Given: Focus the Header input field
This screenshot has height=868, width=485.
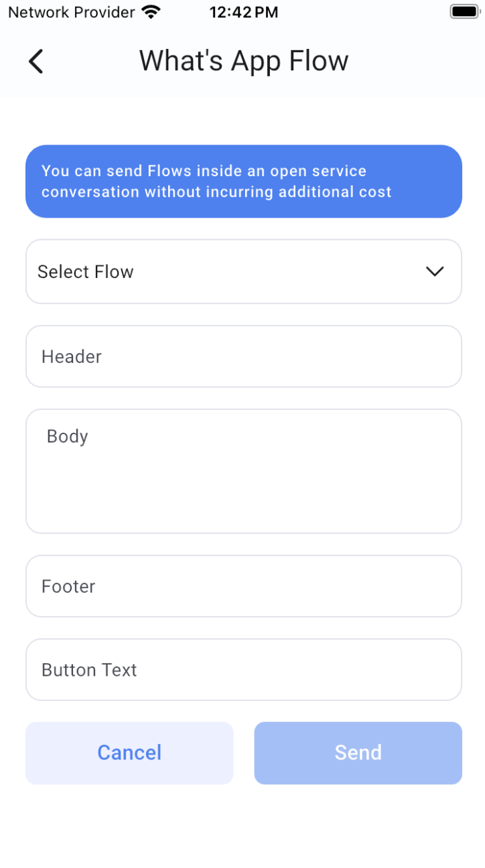Looking at the screenshot, I should pyautogui.click(x=243, y=356).
